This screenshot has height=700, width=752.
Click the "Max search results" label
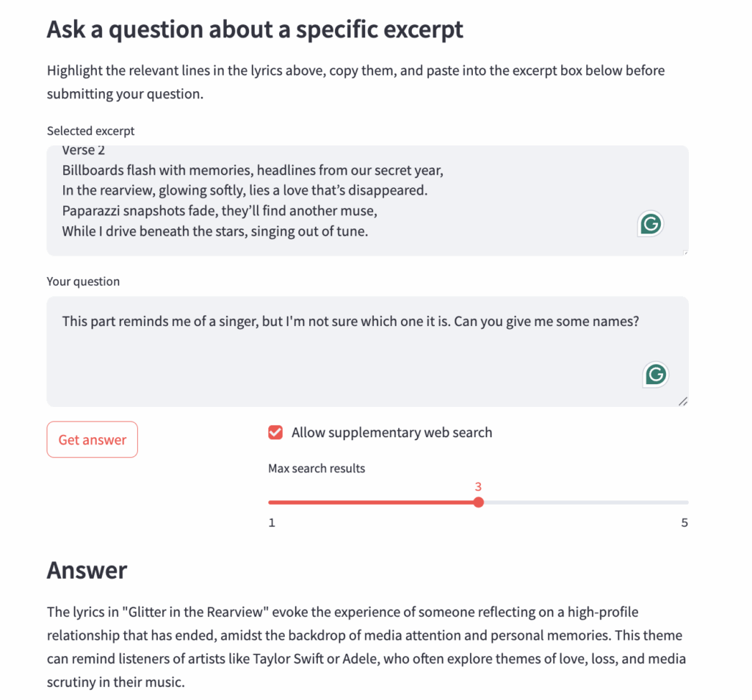point(317,469)
